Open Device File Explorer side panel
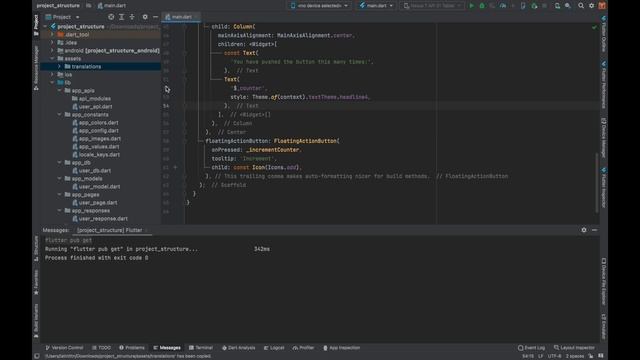 click(603, 281)
